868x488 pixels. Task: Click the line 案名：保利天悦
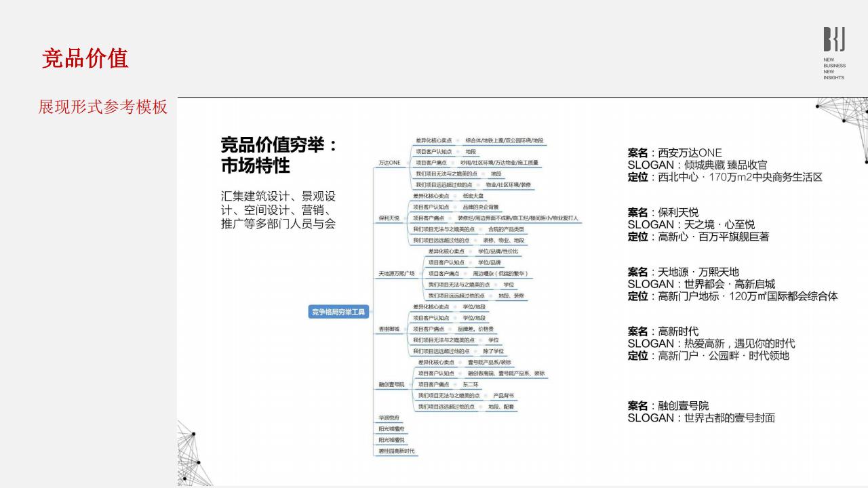tap(663, 212)
